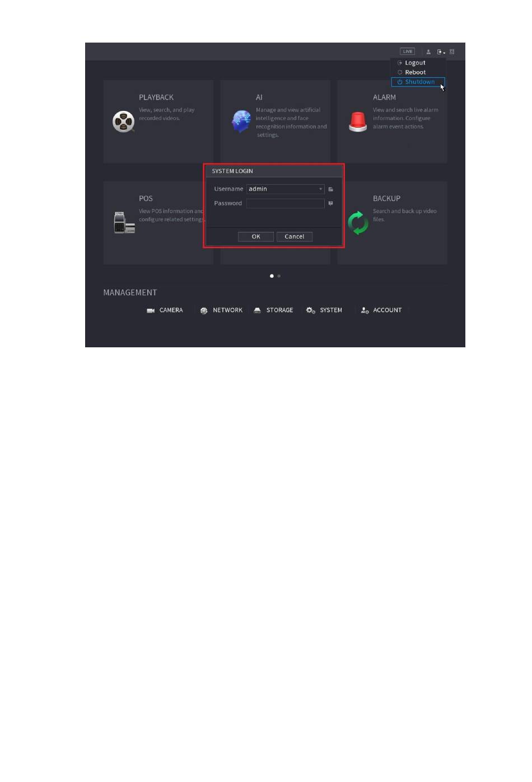Click the keyboard icon next to Password field
The height and width of the screenshot is (782, 532).
click(330, 203)
